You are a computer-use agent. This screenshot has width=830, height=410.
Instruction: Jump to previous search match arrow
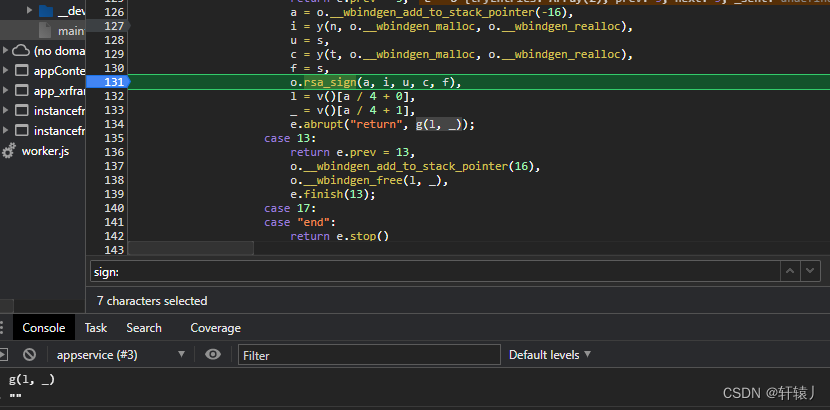click(790, 271)
